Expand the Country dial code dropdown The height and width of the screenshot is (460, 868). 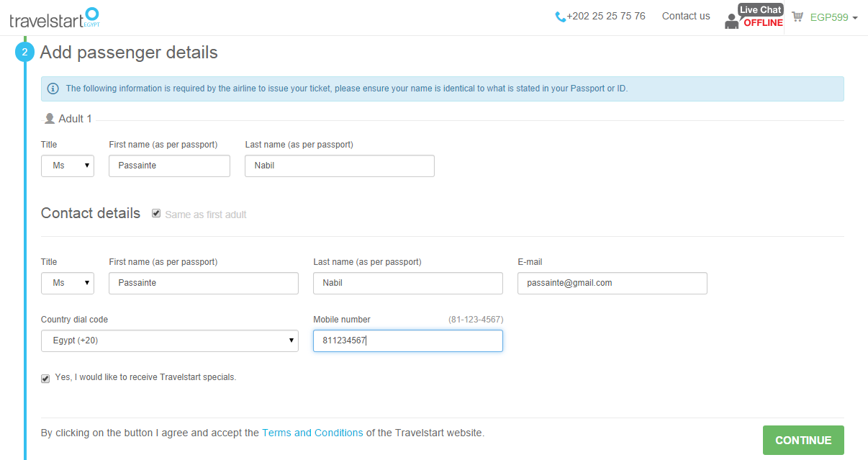coord(170,341)
